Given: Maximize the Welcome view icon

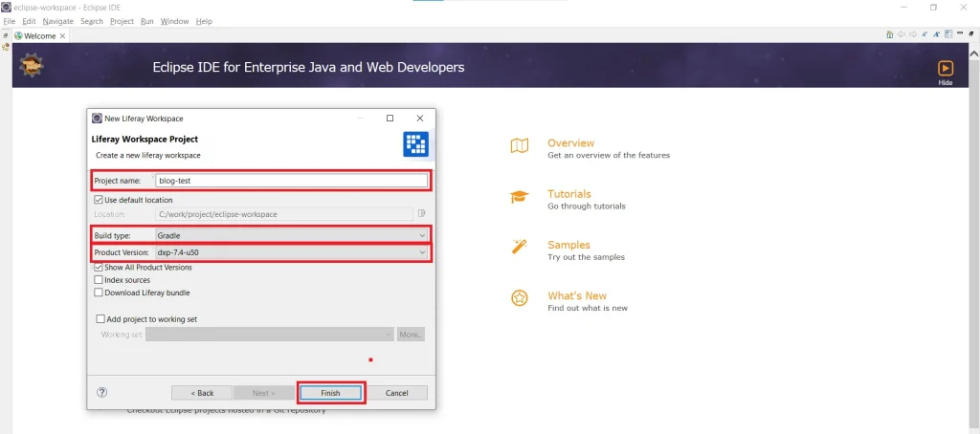Looking at the screenshot, I should coord(971,35).
